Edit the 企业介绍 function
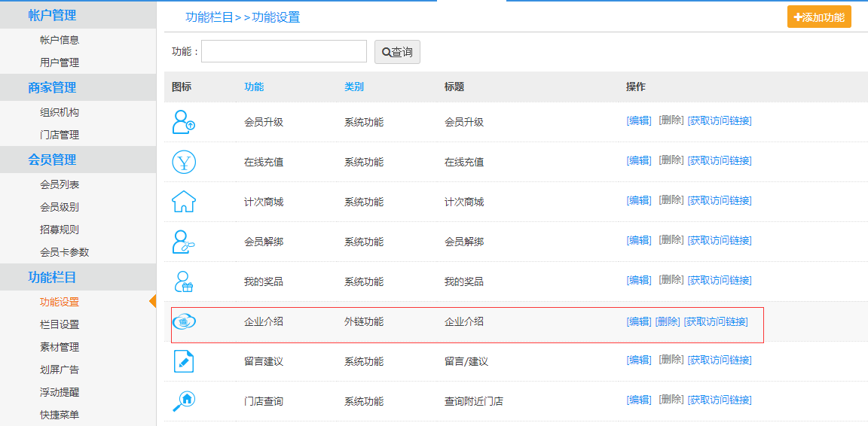 (639, 321)
